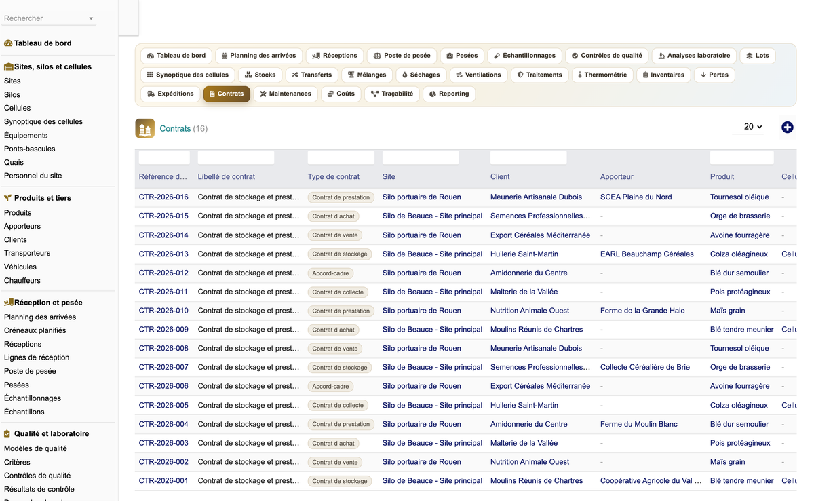The image size is (814, 504).
Task: Open Contrôles de qualité toolbar button
Action: click(x=606, y=56)
